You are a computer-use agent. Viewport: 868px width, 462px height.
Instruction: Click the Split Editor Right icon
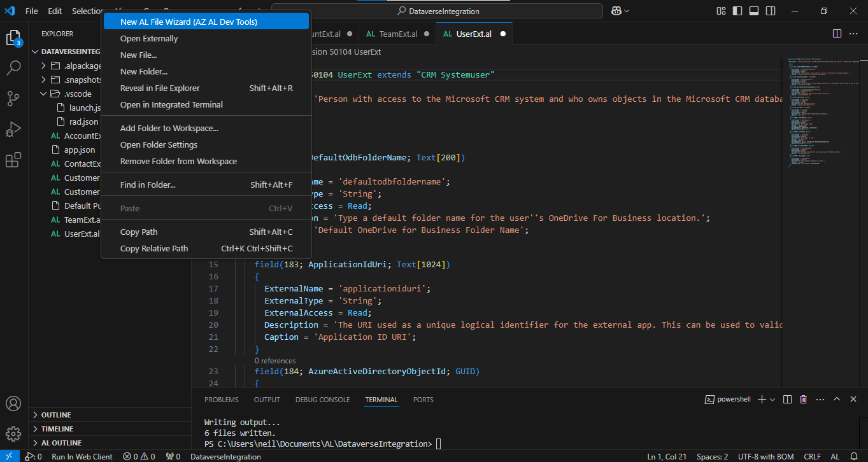(x=837, y=34)
